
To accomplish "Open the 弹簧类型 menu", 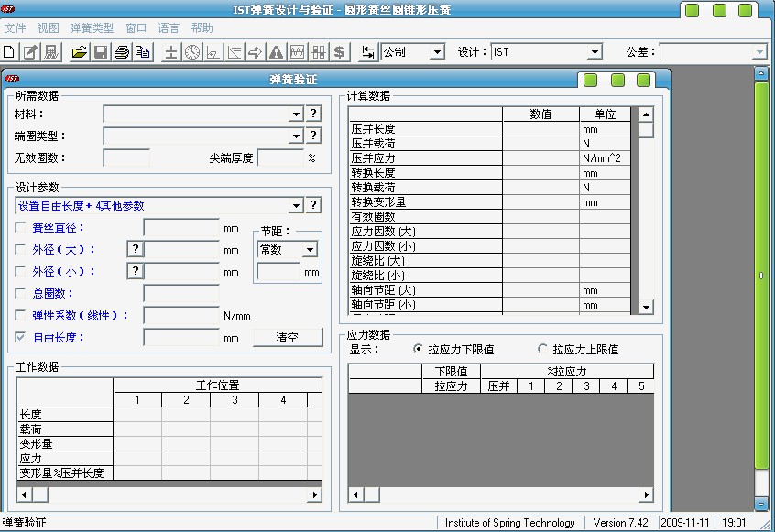I will [x=92, y=28].
